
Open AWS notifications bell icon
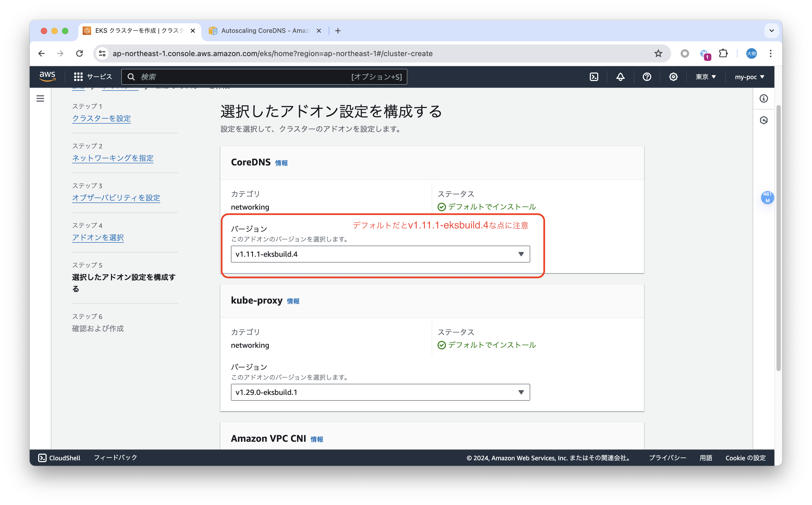click(x=620, y=76)
